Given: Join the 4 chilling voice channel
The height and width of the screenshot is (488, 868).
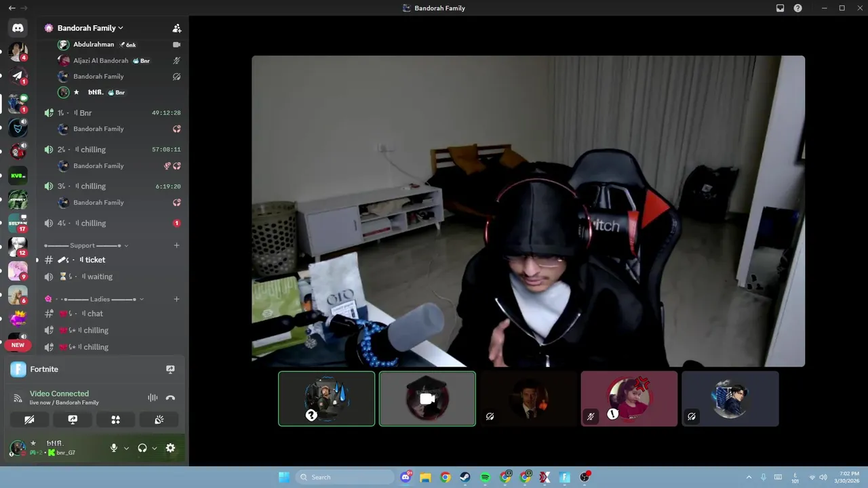Looking at the screenshot, I should (x=112, y=223).
